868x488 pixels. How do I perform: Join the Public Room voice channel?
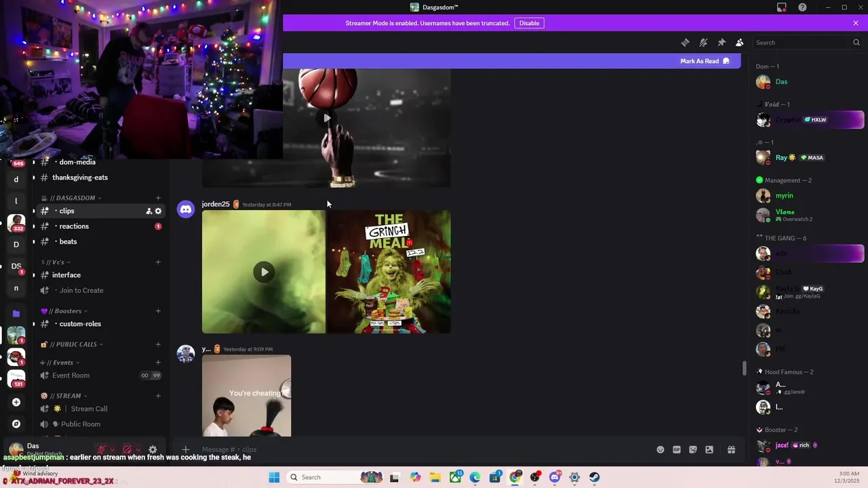pos(81,424)
